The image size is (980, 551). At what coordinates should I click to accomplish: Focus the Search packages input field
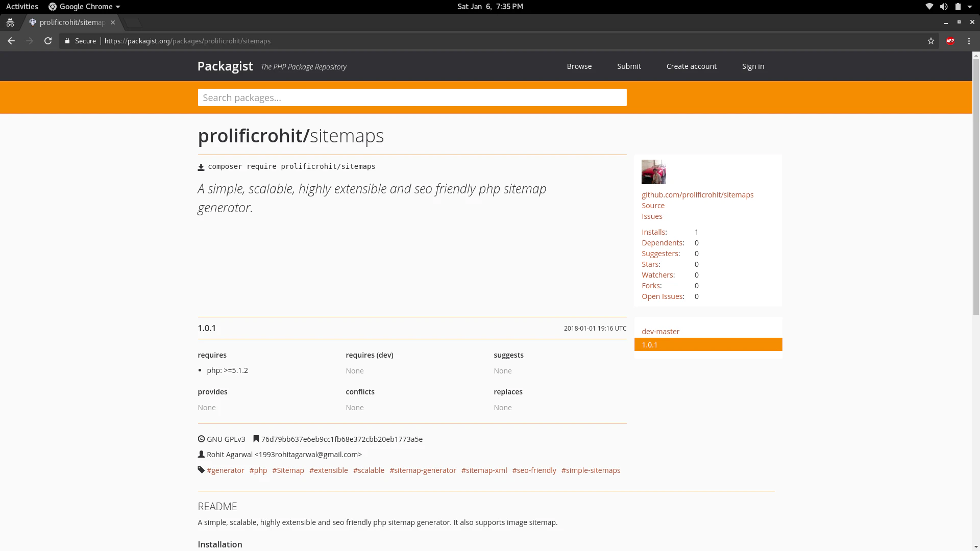click(412, 97)
